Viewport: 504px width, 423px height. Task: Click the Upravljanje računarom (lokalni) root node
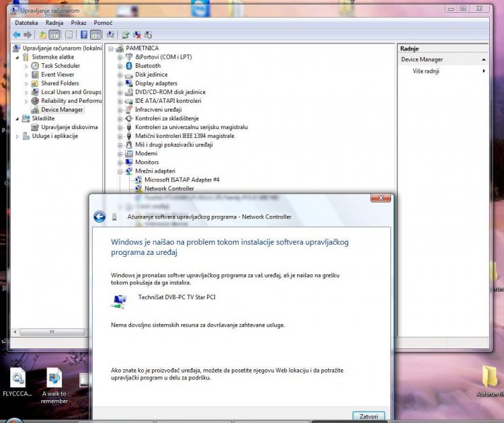(62, 48)
